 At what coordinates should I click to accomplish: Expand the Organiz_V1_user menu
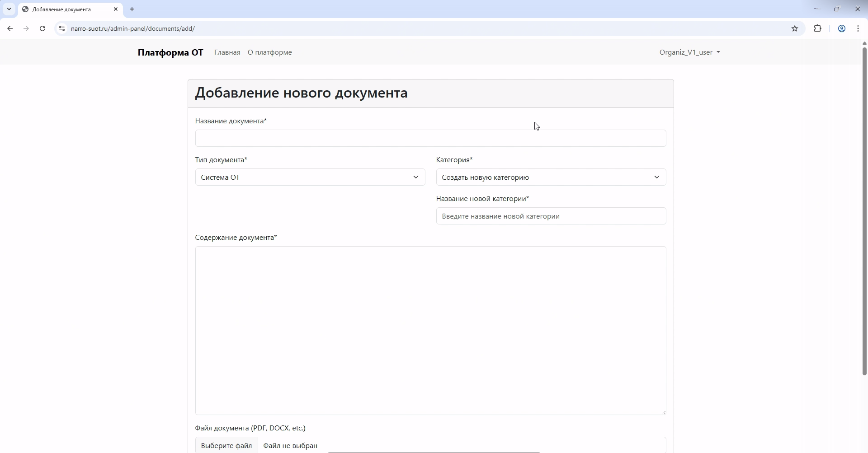tap(689, 52)
